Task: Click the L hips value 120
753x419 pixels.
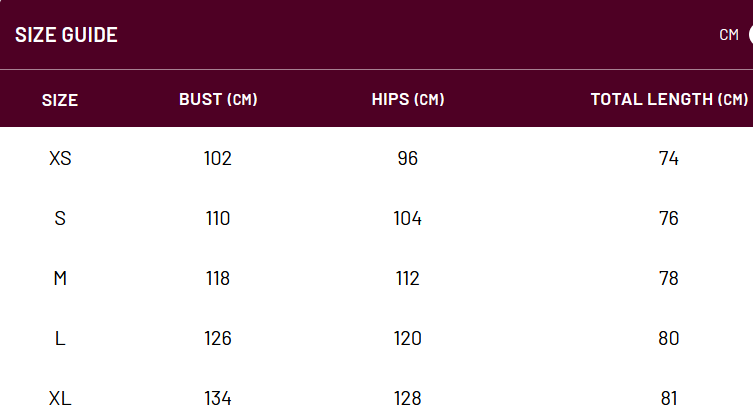Action: (408, 338)
